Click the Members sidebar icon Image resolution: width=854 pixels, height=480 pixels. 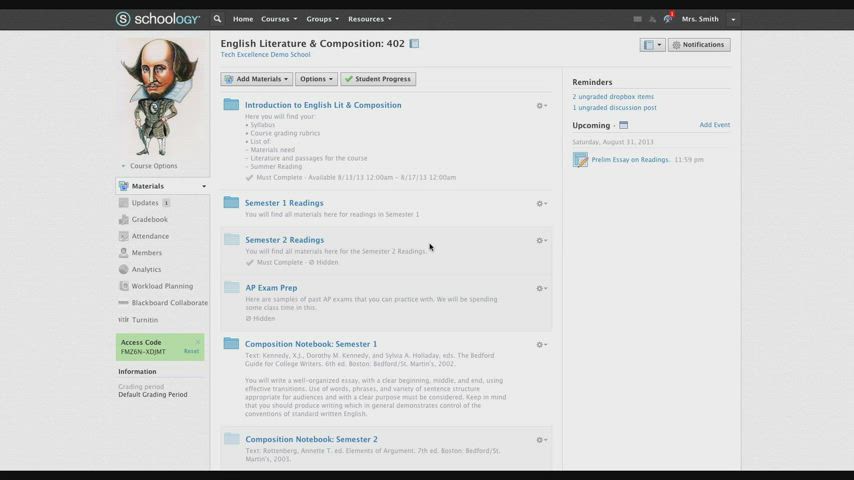124,253
